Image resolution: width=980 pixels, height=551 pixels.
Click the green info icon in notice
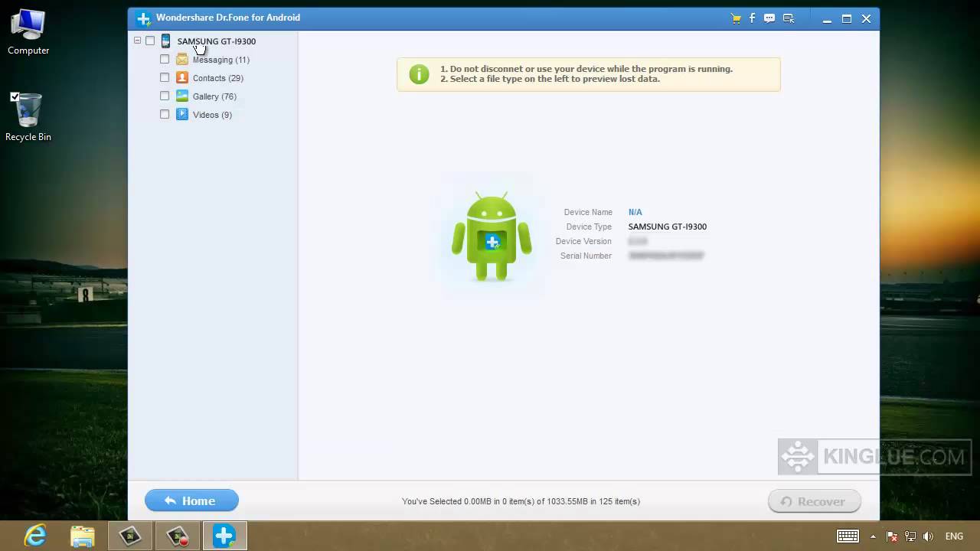(x=419, y=74)
